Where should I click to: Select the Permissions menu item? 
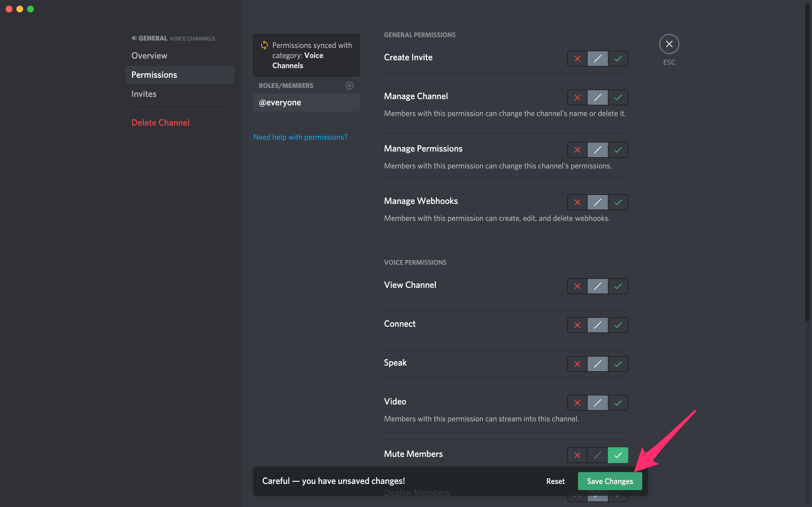154,74
